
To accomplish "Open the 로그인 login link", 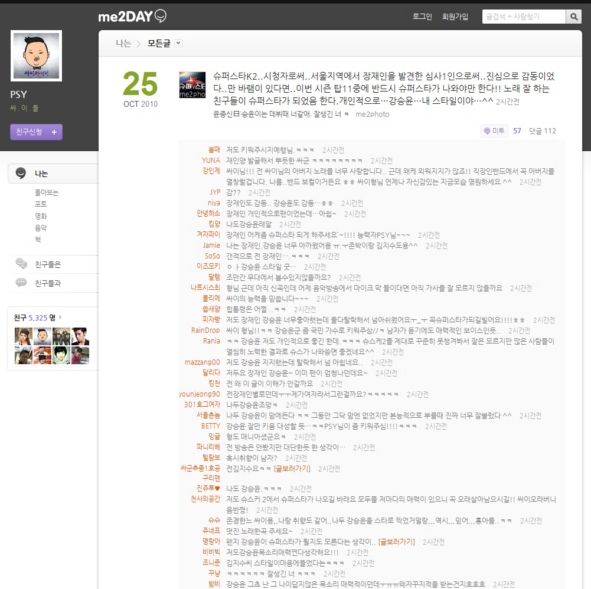I will [422, 16].
